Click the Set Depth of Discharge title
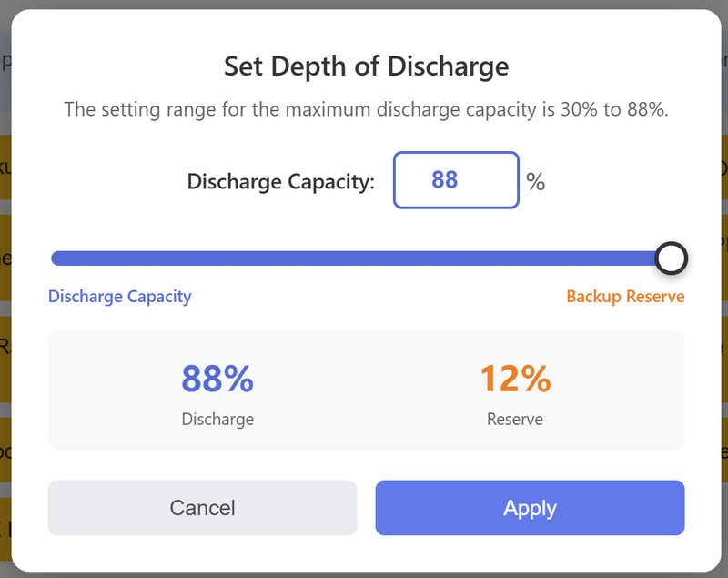This screenshot has width=728, height=578. pyautogui.click(x=366, y=66)
